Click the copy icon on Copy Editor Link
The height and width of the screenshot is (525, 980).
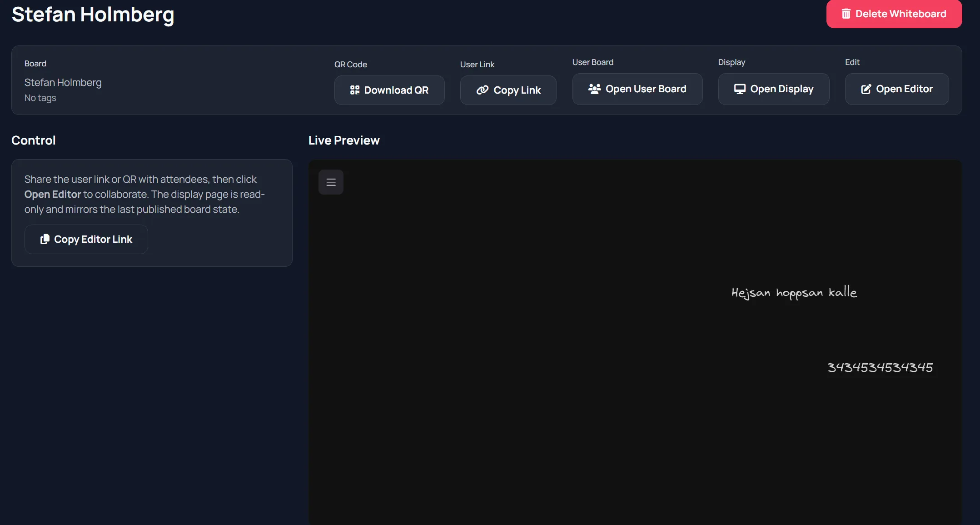[x=45, y=239]
